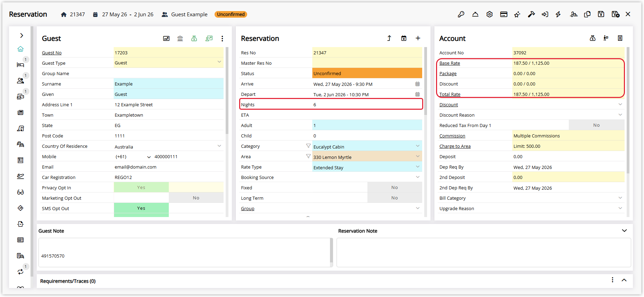Screen dimensions: 644x297
Task: Set Marketing Opt Out to No
Action: tap(196, 198)
